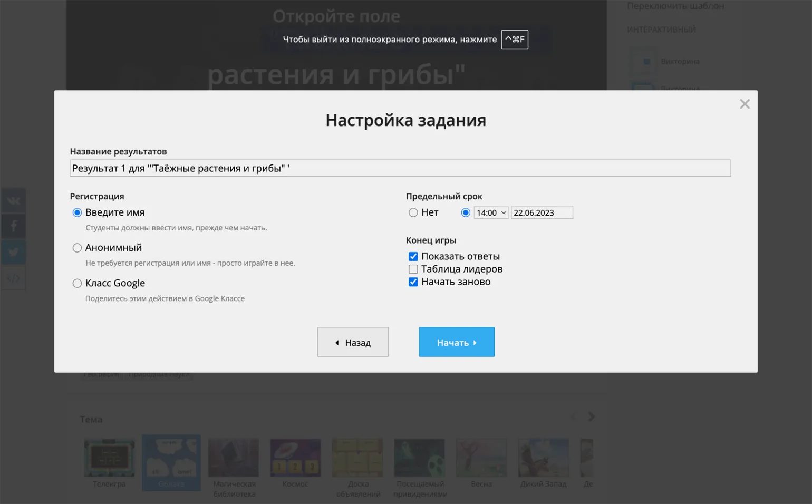Uncheck the Показать ответы checkbox
Image resolution: width=812 pixels, height=504 pixels.
(413, 256)
